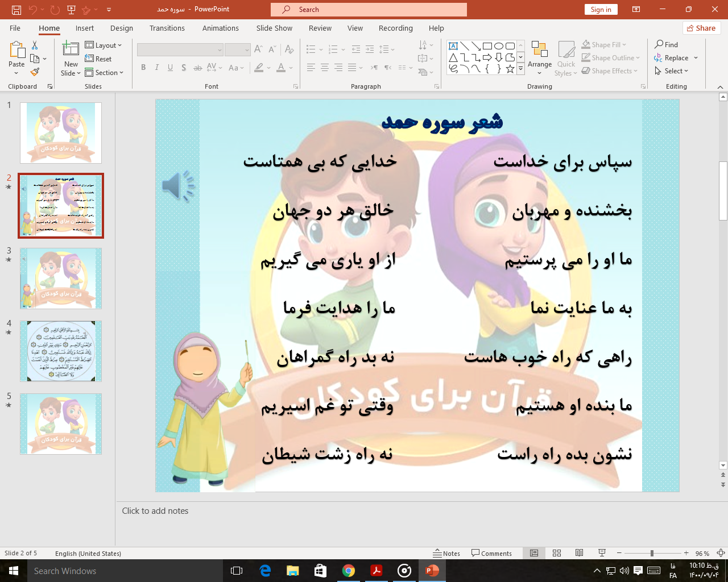Click the Sign in button
This screenshot has height=582, width=728.
point(601,10)
